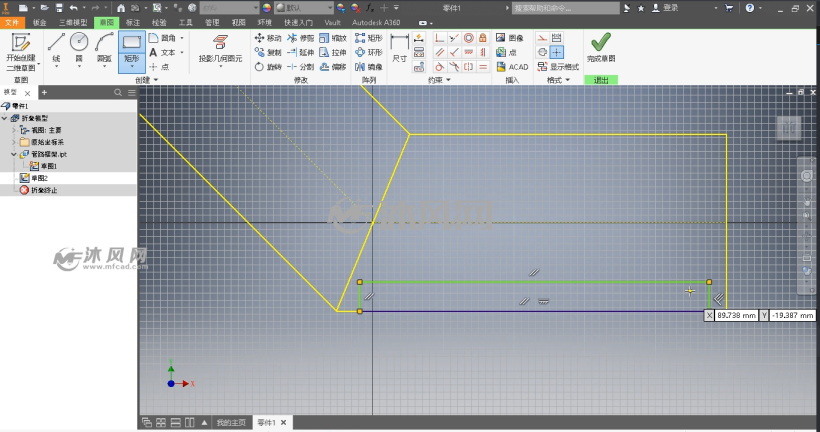Choose Circular pattern (环形) tool
Screen dimensions: 820x432
(x=369, y=52)
